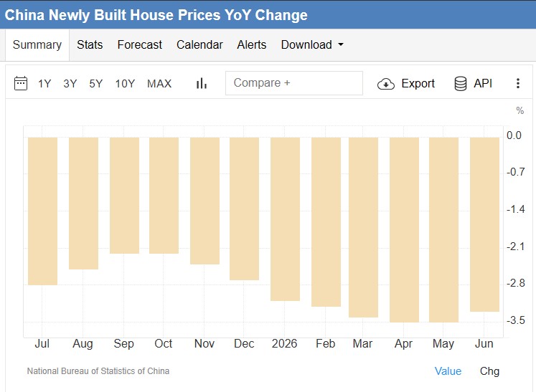Switch to the Stats tab
536x392 pixels.
(90, 44)
